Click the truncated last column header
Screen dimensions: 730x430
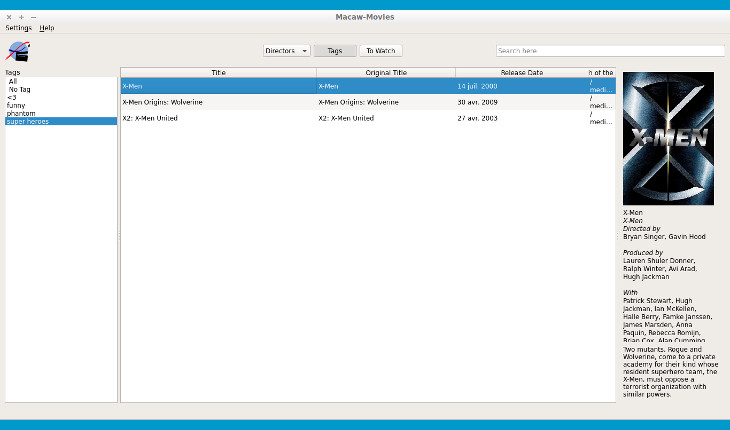pyautogui.click(x=602, y=73)
